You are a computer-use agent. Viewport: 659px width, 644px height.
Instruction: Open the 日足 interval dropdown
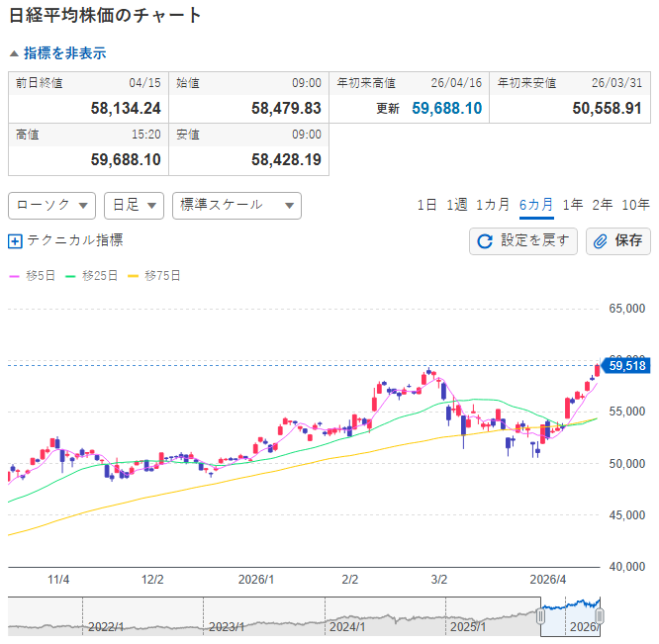click(x=134, y=206)
